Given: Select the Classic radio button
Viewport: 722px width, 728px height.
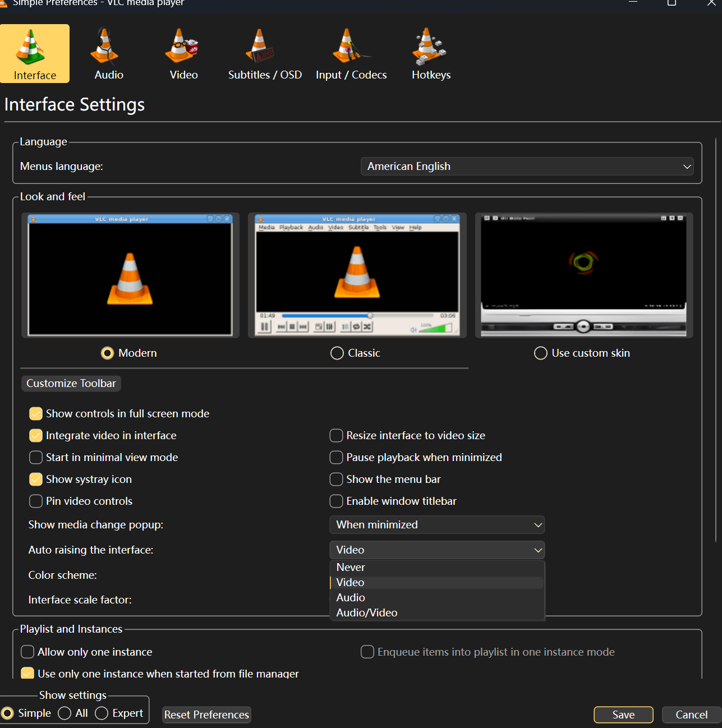Looking at the screenshot, I should (x=337, y=353).
